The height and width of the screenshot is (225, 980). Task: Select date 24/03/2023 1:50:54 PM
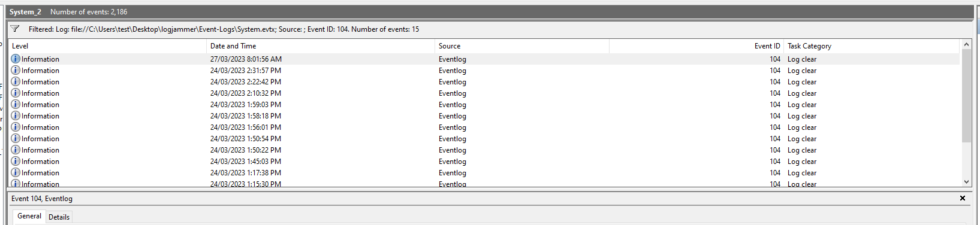pos(246,139)
